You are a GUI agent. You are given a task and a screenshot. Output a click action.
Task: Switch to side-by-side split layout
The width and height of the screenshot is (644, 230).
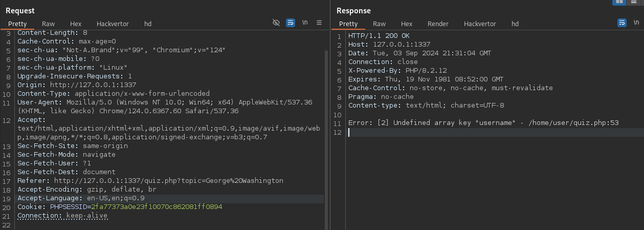coord(619,2)
